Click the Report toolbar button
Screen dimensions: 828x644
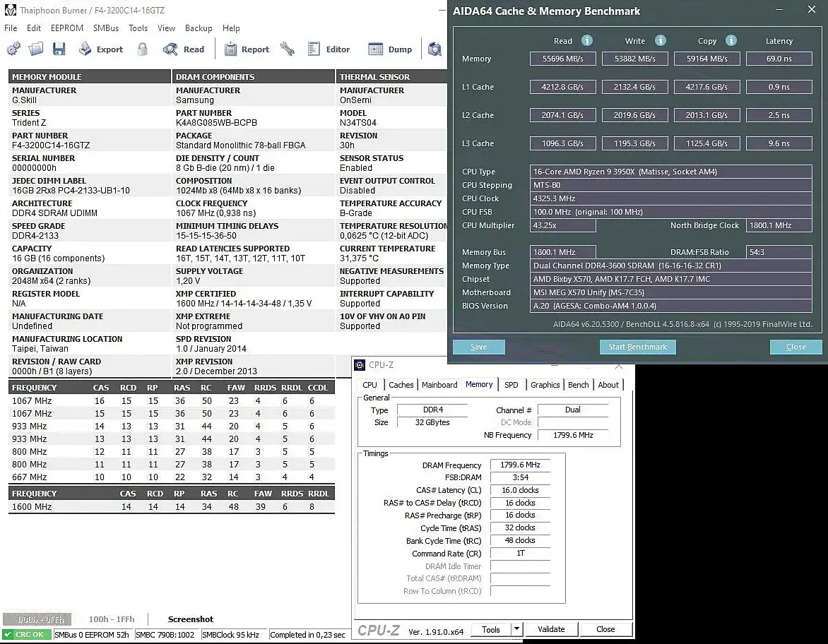tap(247, 49)
